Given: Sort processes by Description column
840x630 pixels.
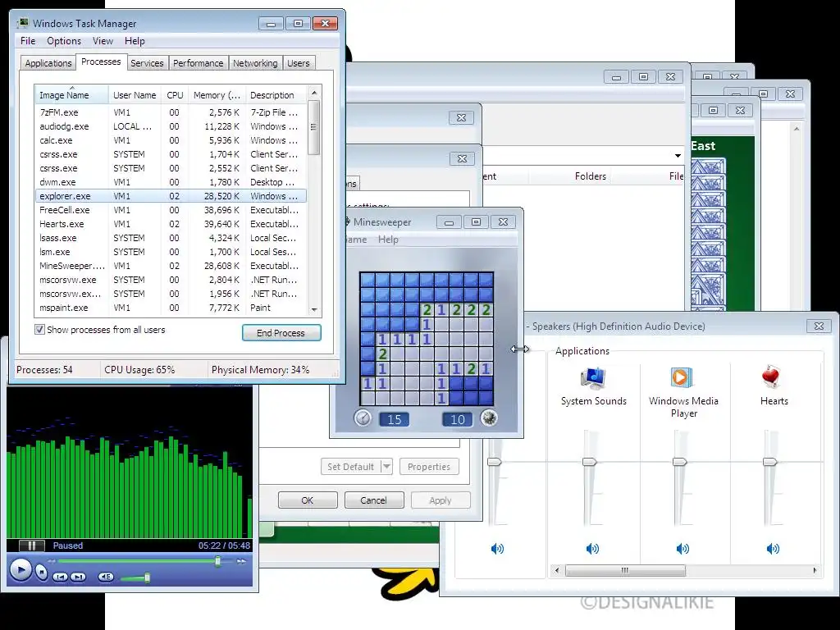Looking at the screenshot, I should [x=276, y=95].
